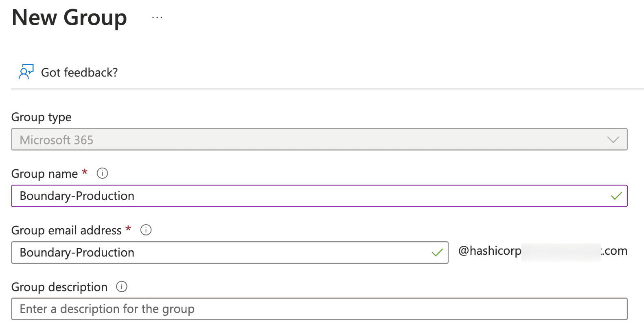This screenshot has width=644, height=328.
Task: Click the "Group description" label
Action: (59, 287)
